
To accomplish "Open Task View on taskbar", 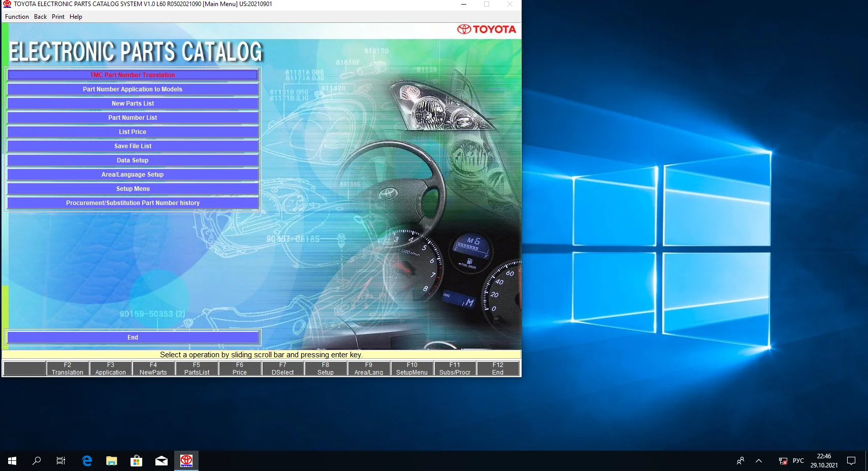I will point(61,461).
